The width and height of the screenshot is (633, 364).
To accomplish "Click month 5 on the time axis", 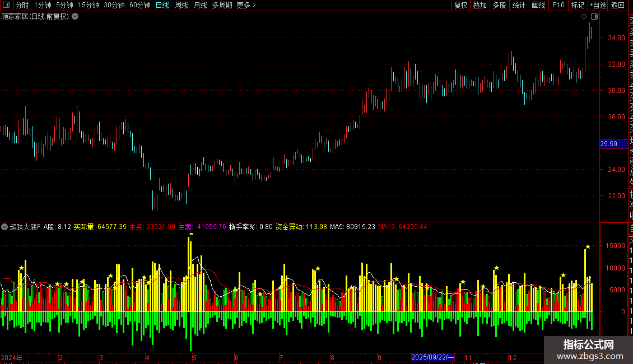I will 194,357.
